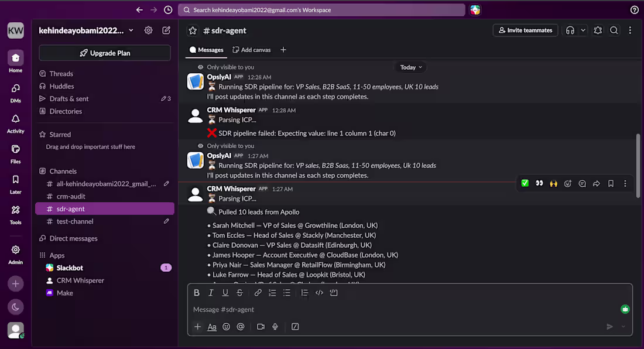This screenshot has width=644, height=349.
Task: Open Activity in the sidebar
Action: [16, 124]
